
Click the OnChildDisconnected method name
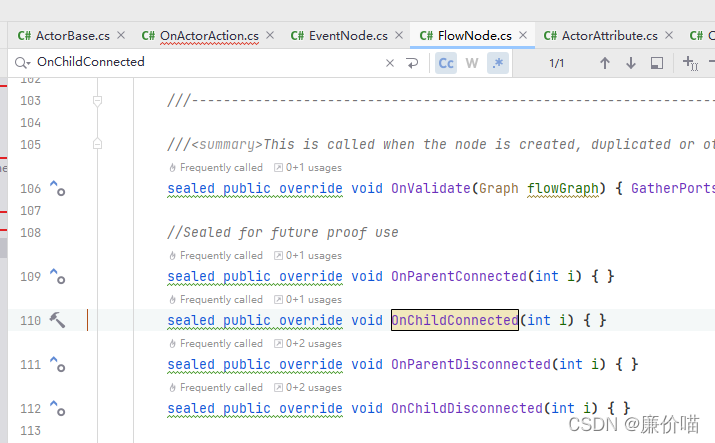click(x=467, y=408)
